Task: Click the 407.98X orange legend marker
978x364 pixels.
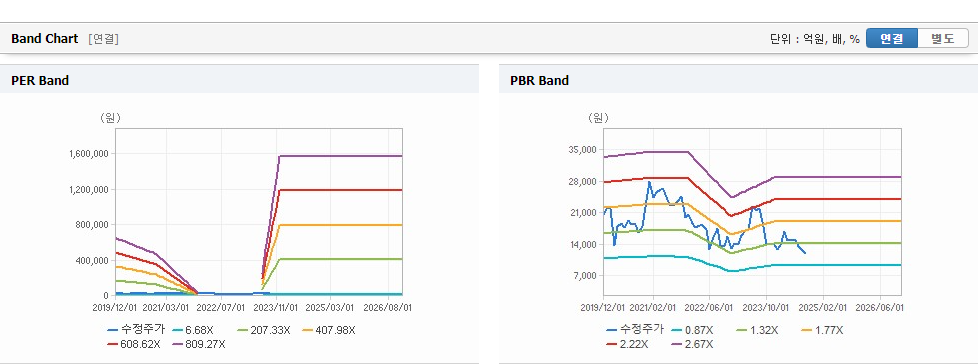Action: click(328, 330)
